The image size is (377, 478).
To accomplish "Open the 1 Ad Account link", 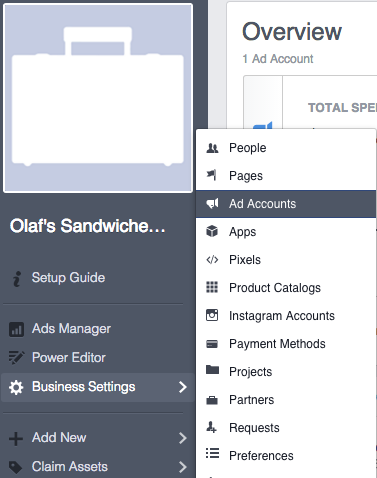I will coord(278,59).
